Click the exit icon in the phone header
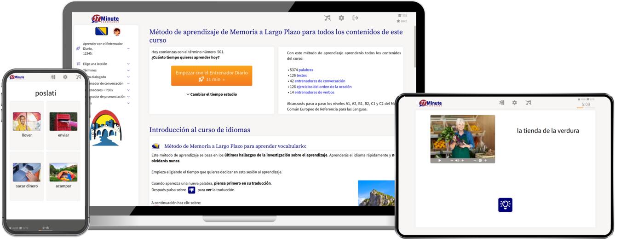The image size is (644, 245). 53,77
